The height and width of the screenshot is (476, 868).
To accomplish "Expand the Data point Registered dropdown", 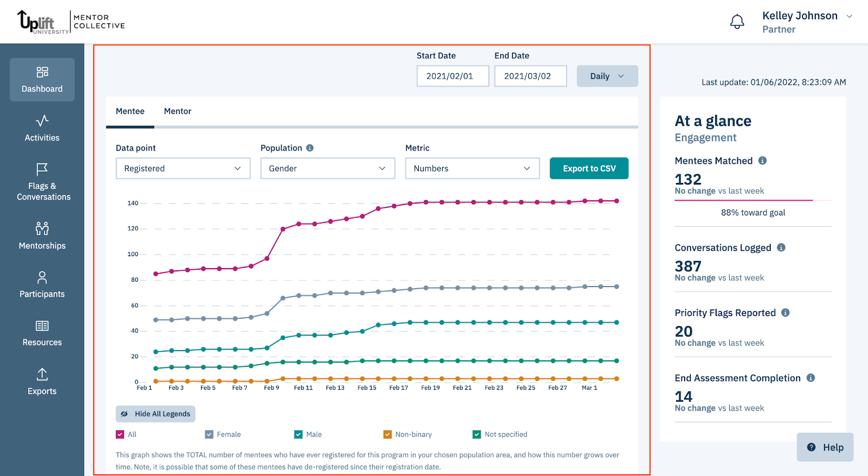I will point(183,168).
